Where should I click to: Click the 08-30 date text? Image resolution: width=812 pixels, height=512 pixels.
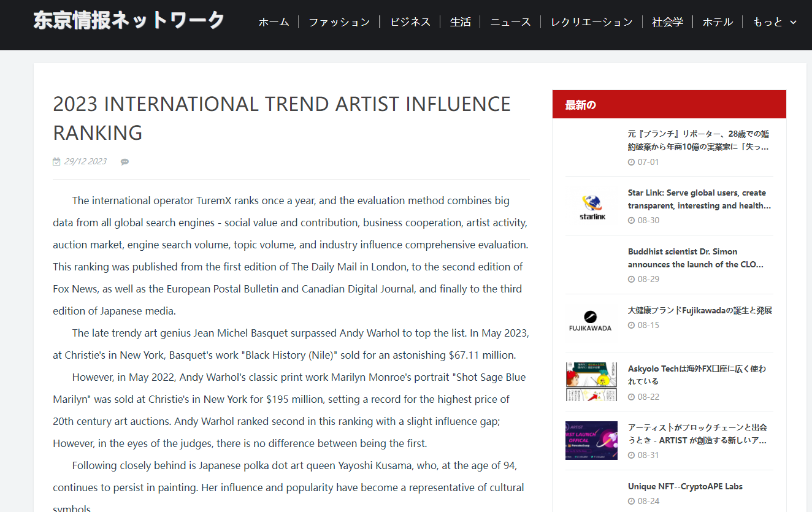pos(648,220)
